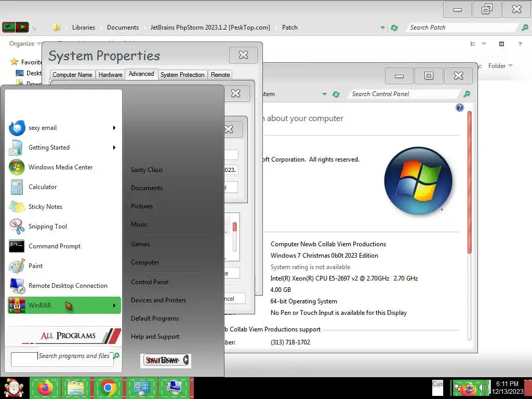Open Default Programs in Start menu

pos(155,318)
